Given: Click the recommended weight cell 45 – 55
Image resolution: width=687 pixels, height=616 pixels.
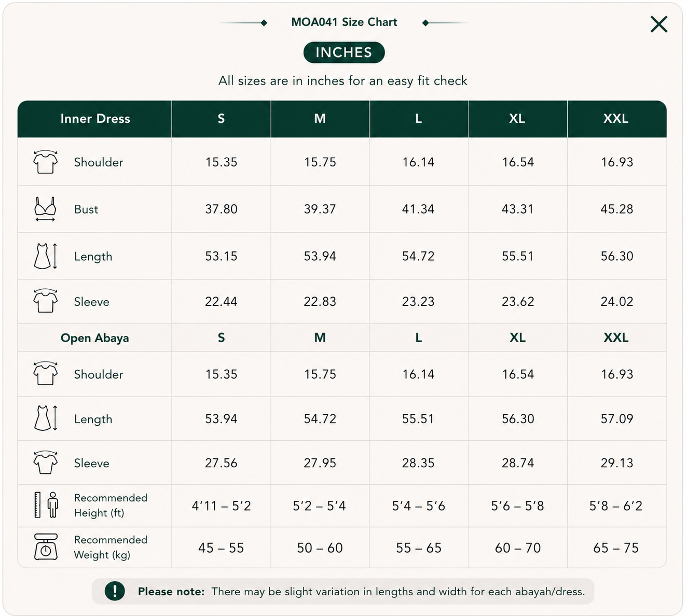Looking at the screenshot, I should [x=221, y=548].
